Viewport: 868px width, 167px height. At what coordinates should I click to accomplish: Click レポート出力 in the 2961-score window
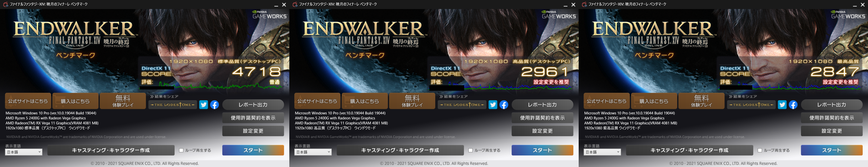click(x=542, y=105)
